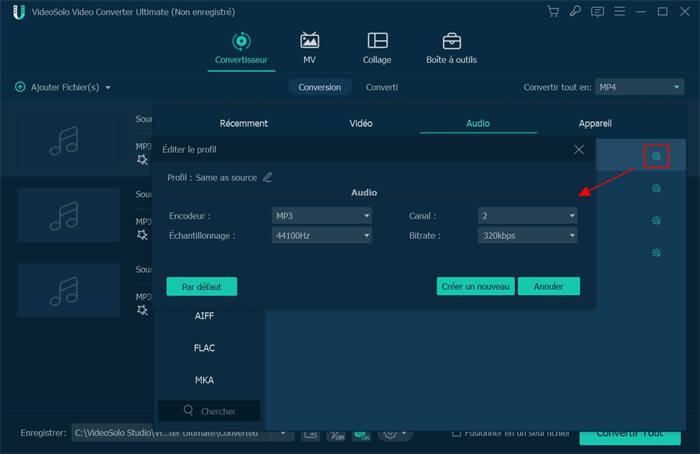This screenshot has height=454, width=700.
Task: Click the key registration icon
Action: [x=575, y=11]
